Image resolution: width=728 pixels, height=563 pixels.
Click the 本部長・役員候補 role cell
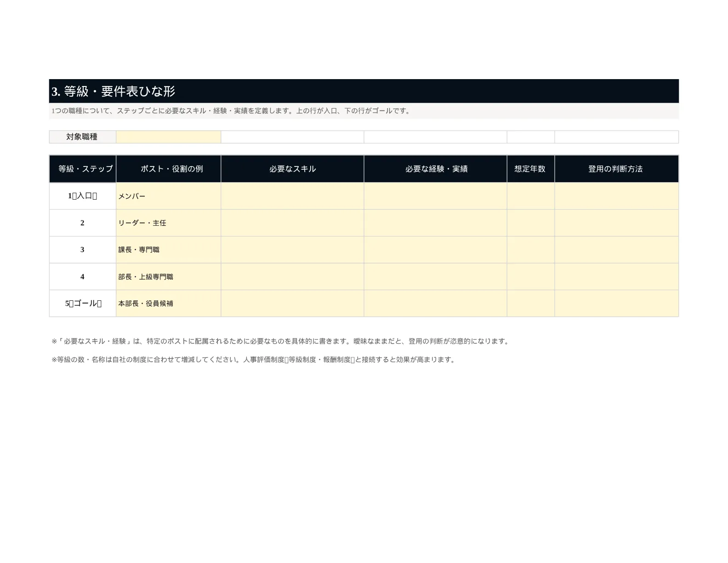[168, 304]
